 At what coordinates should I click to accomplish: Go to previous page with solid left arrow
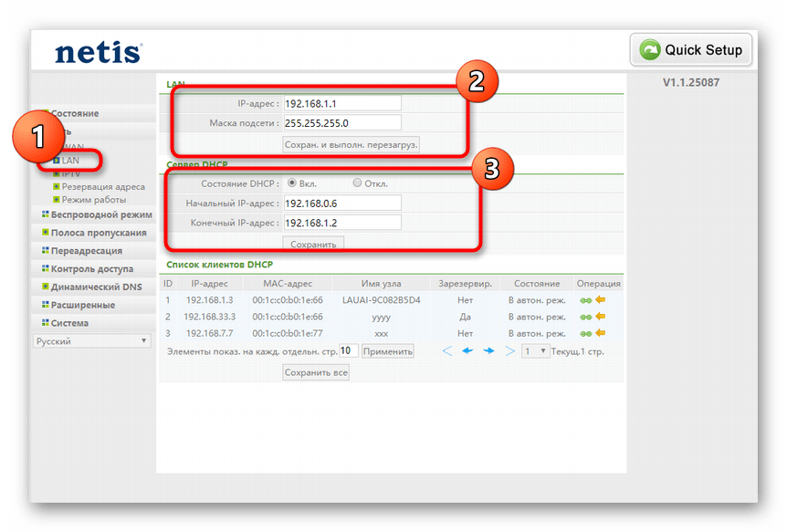click(467, 350)
